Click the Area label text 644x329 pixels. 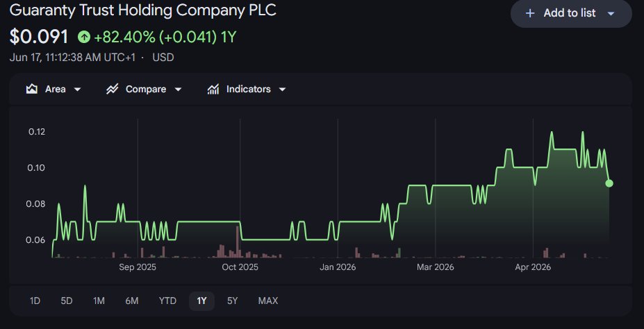click(x=55, y=89)
